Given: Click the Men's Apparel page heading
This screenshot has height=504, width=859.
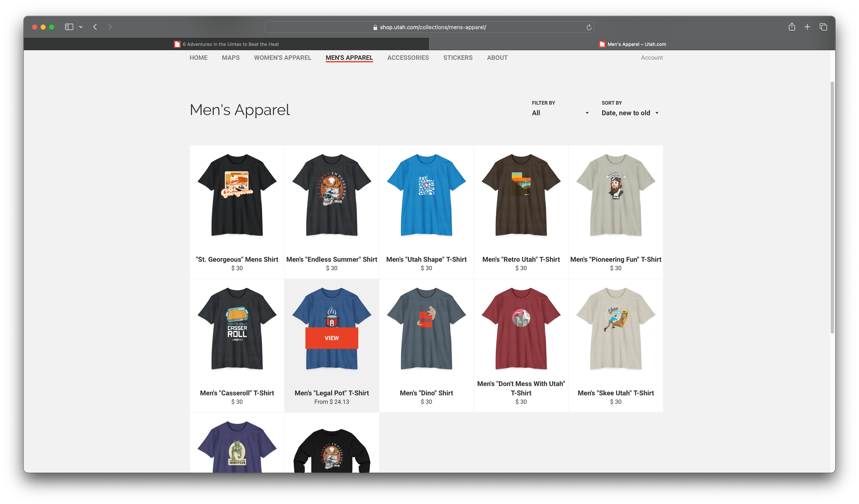Looking at the screenshot, I should point(240,110).
